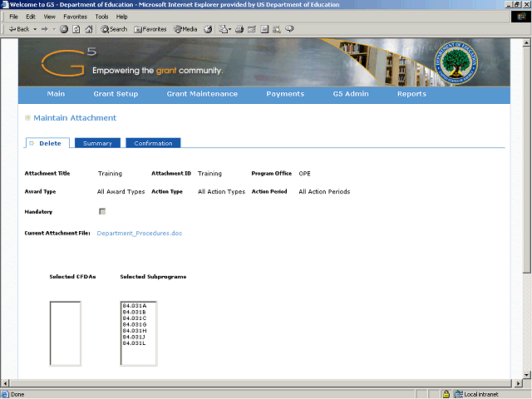Viewport: 532px width, 399px height.
Task: Toggle the Mandatory checkbox
Action: point(102,211)
